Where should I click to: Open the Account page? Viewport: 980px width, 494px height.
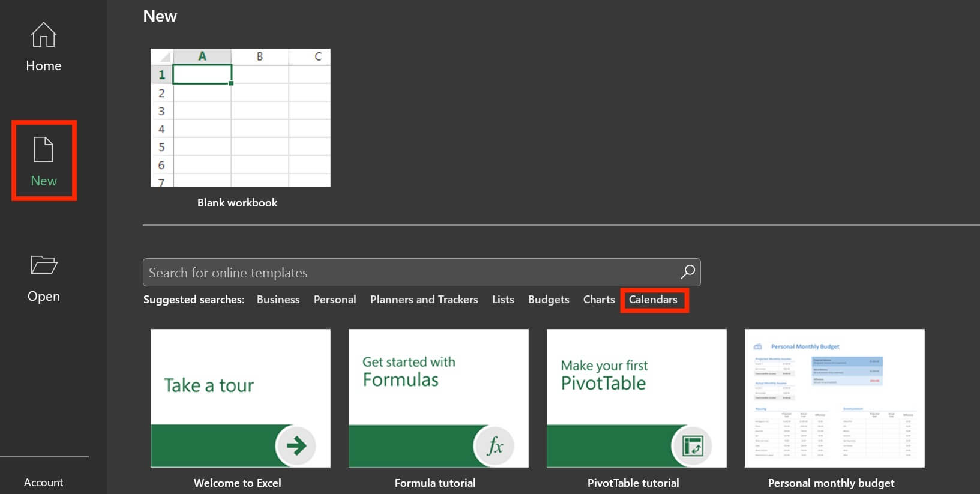click(43, 482)
